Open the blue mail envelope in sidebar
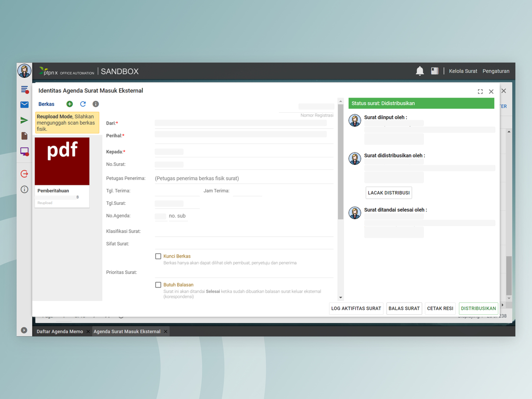 pyautogui.click(x=24, y=105)
